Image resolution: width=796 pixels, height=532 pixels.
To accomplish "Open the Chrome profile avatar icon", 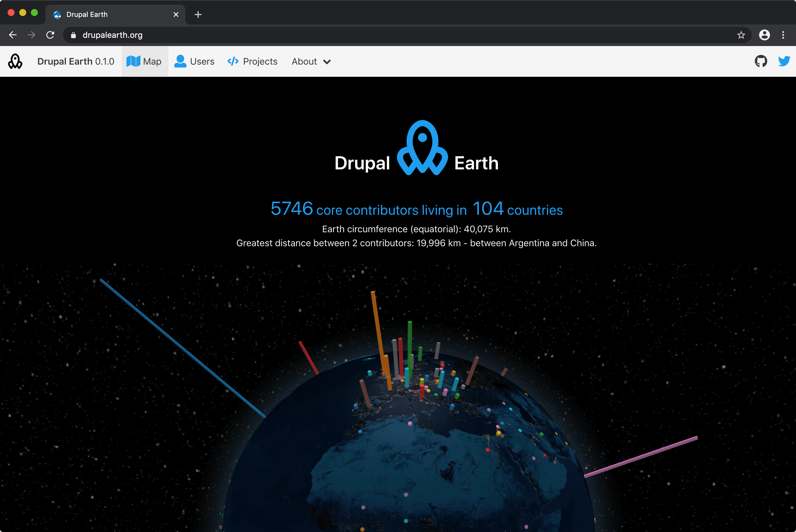I will pyautogui.click(x=764, y=35).
